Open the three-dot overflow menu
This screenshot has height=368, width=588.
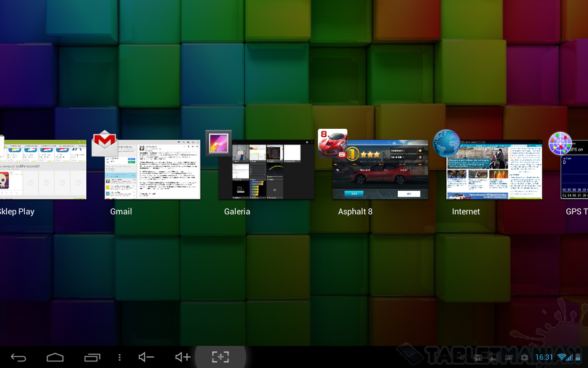pos(120,358)
